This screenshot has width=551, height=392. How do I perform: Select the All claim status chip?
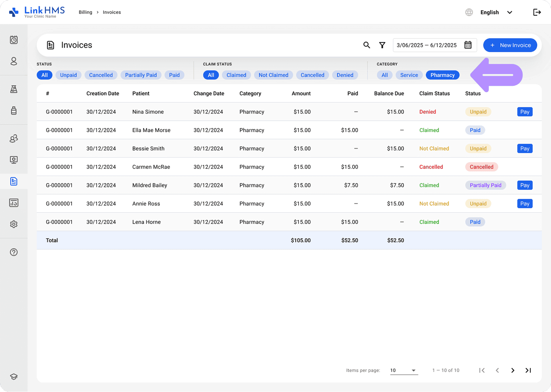click(211, 75)
